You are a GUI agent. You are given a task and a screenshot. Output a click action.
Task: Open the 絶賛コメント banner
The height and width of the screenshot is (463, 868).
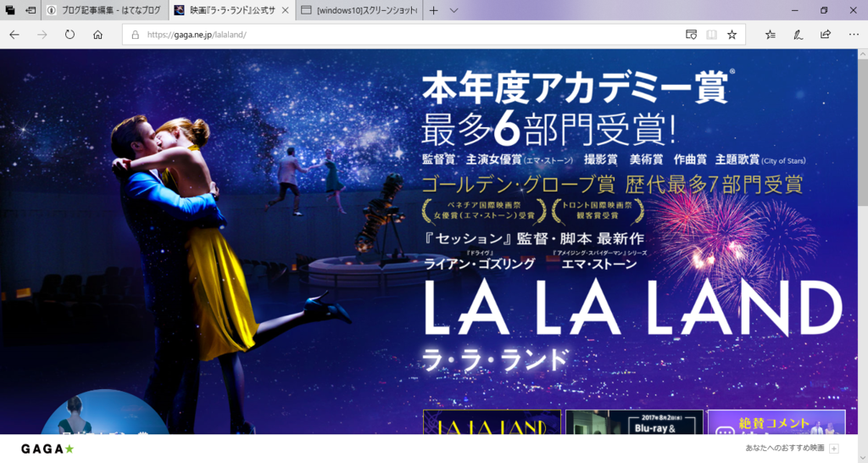(x=776, y=422)
